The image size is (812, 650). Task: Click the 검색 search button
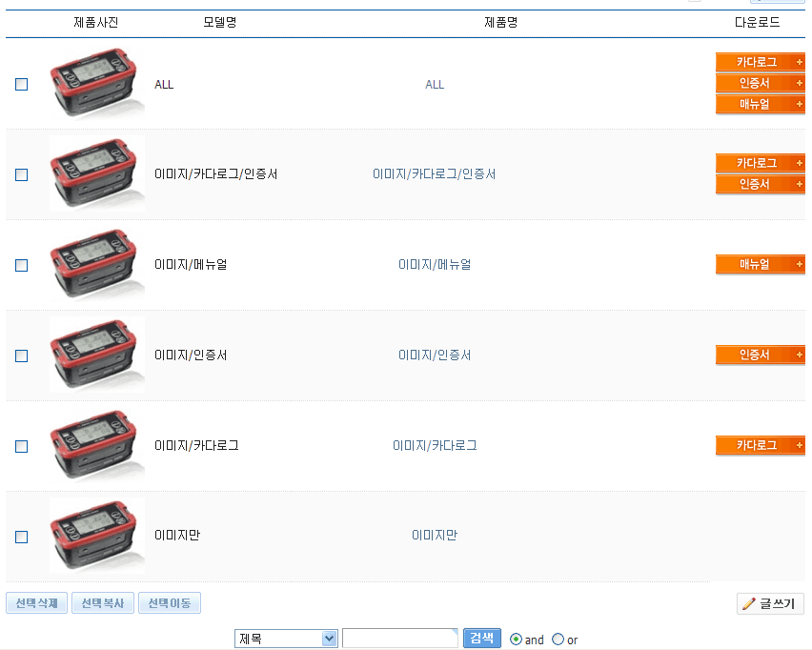coord(482,638)
